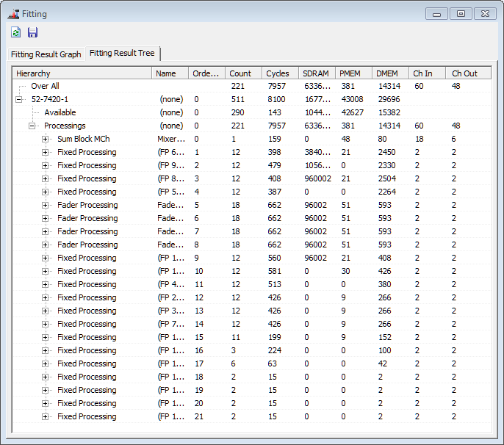504x445 pixels.
Task: Select the Available row in tree
Action: 60,113
